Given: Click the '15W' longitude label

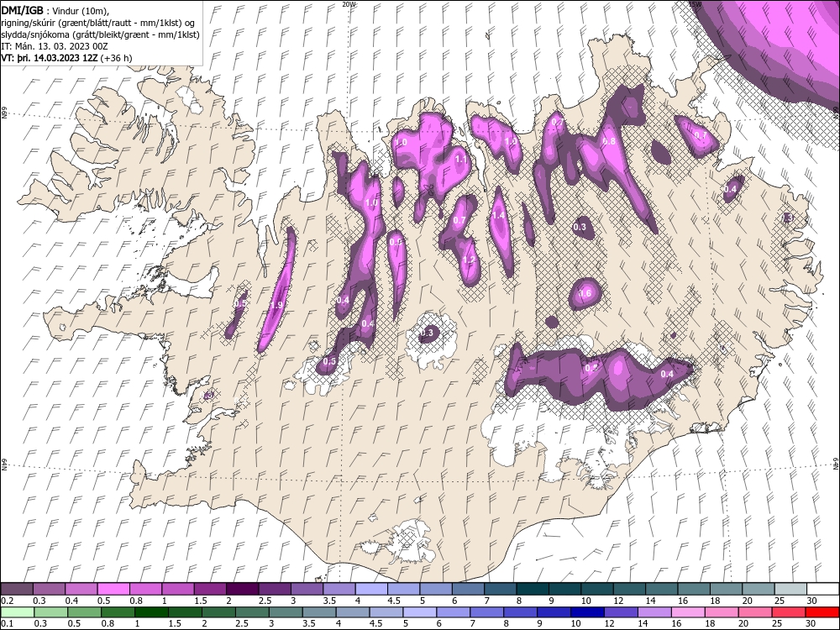Looking at the screenshot, I should click(x=695, y=3).
